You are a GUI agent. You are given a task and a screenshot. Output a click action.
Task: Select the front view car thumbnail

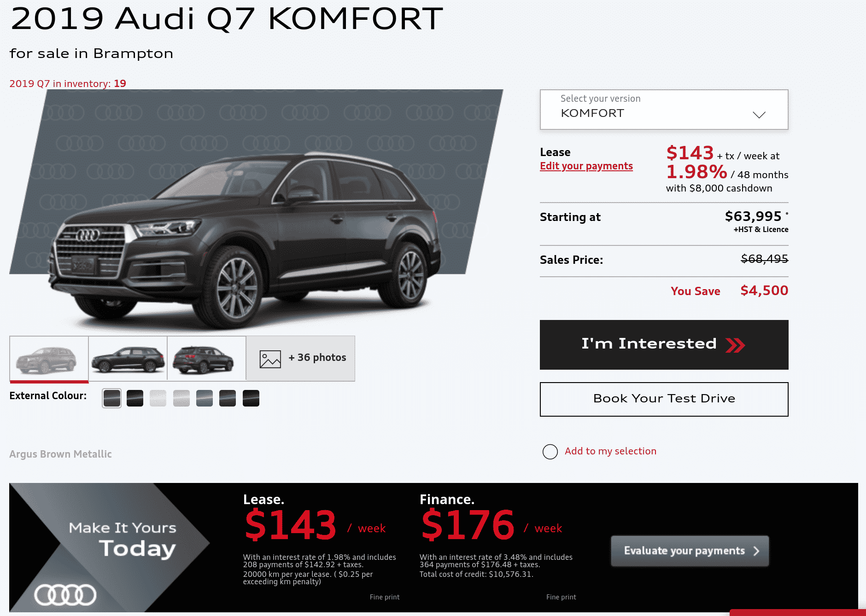(49, 359)
